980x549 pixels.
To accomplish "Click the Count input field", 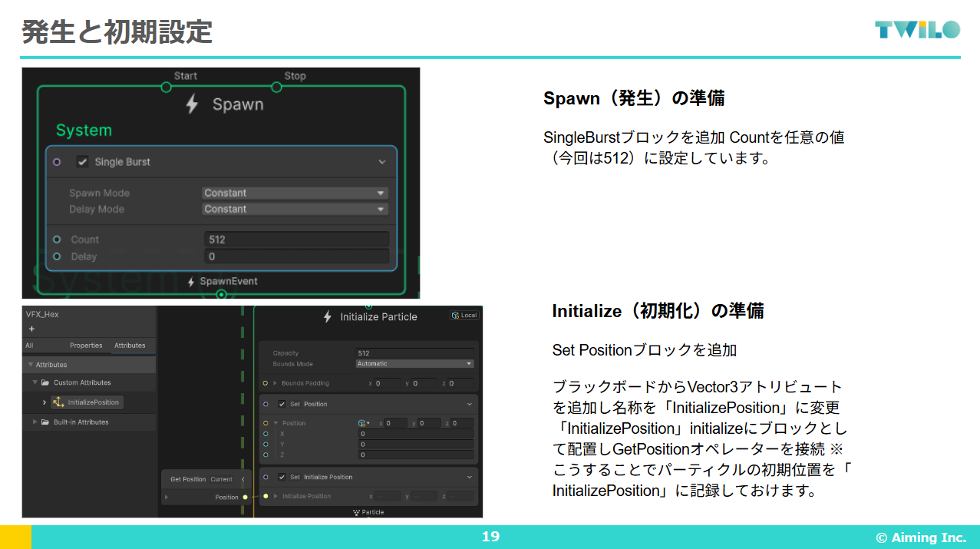I will point(296,240).
